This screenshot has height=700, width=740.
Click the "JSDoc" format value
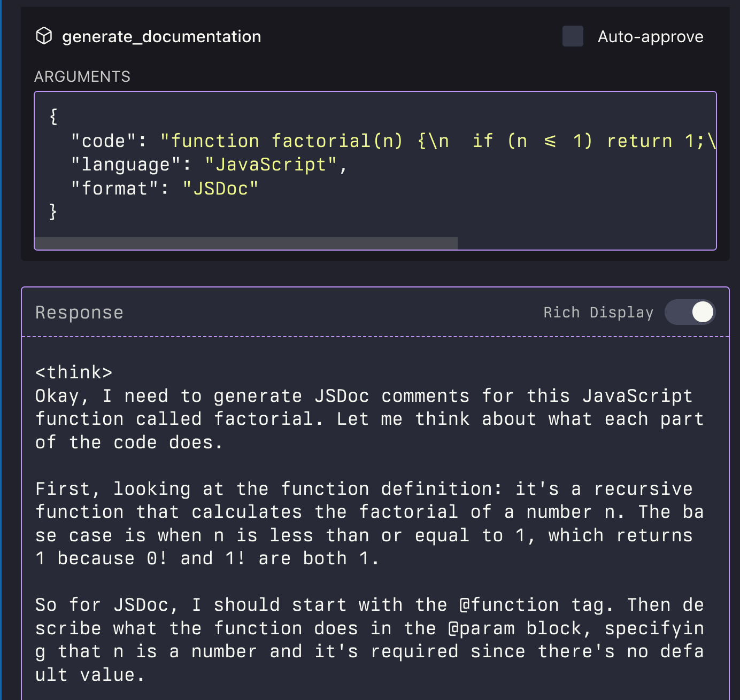tap(220, 189)
